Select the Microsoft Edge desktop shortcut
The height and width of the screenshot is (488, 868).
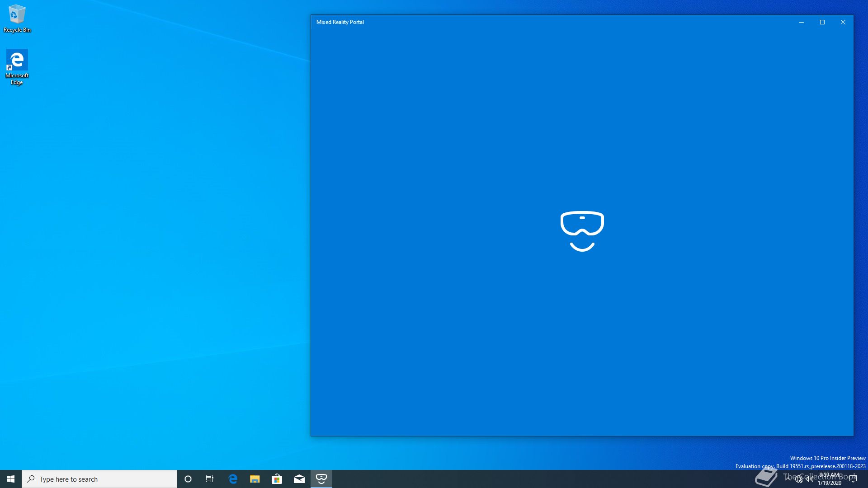(17, 67)
